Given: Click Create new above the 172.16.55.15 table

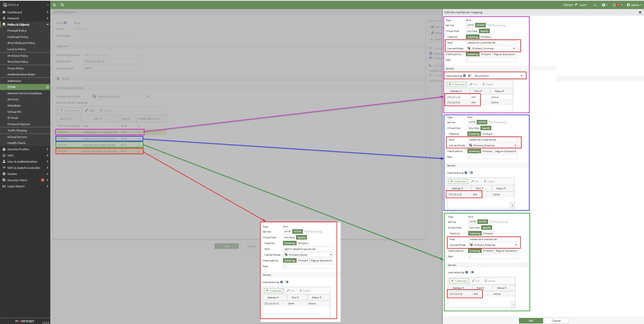Looking at the screenshot, I should click(274, 291).
